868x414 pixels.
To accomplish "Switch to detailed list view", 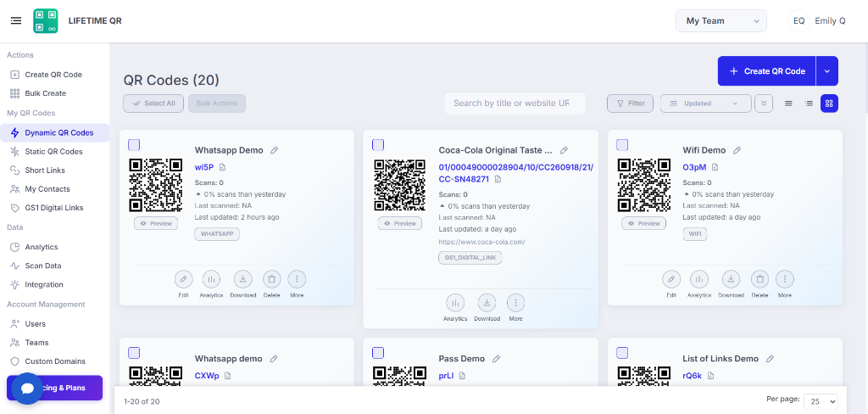I will pyautogui.click(x=809, y=103).
